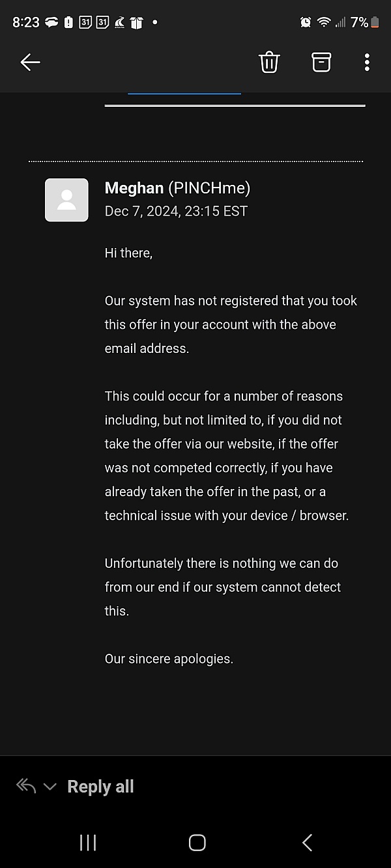Viewport: 391px width, 868px height.
Task: Tap the alarm clock status icon
Action: pos(306,22)
